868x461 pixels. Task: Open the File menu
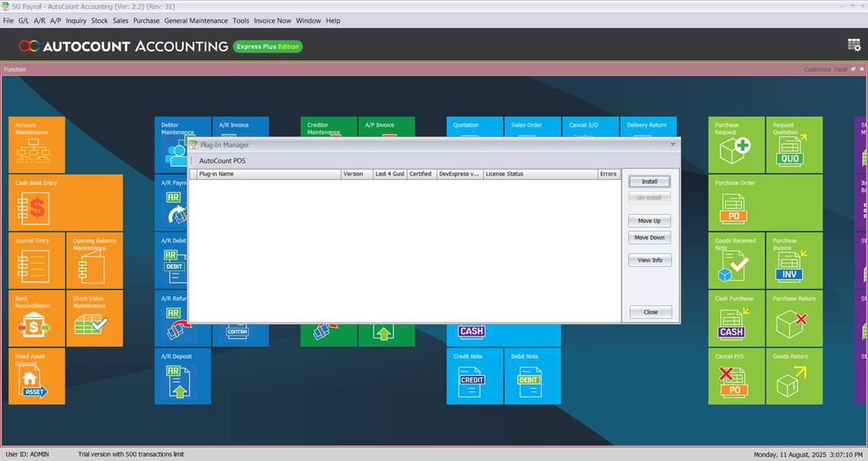pyautogui.click(x=8, y=21)
